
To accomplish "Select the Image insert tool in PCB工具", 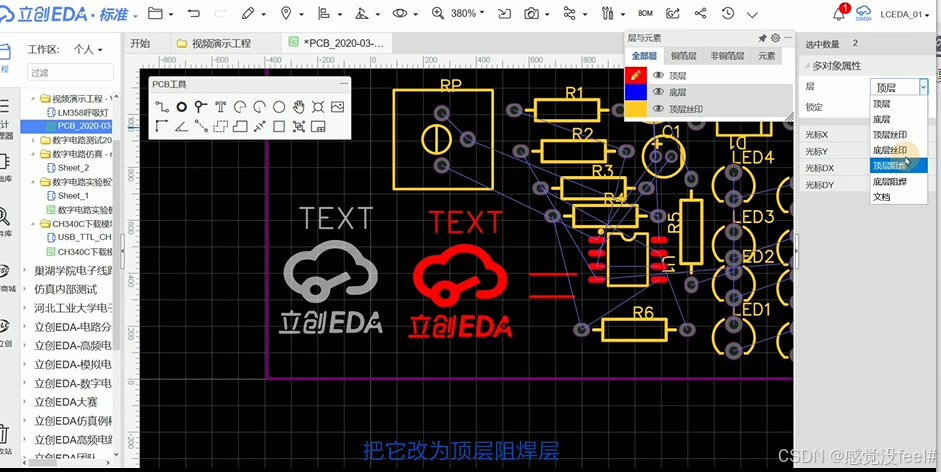I will (x=337, y=107).
